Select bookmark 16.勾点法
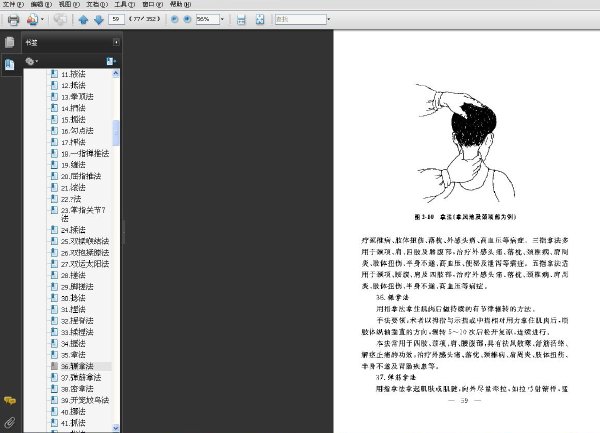The height and width of the screenshot is (433, 600). [77, 131]
